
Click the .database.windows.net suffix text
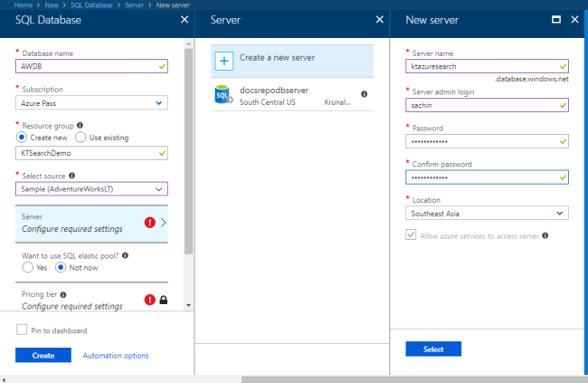tap(531, 79)
